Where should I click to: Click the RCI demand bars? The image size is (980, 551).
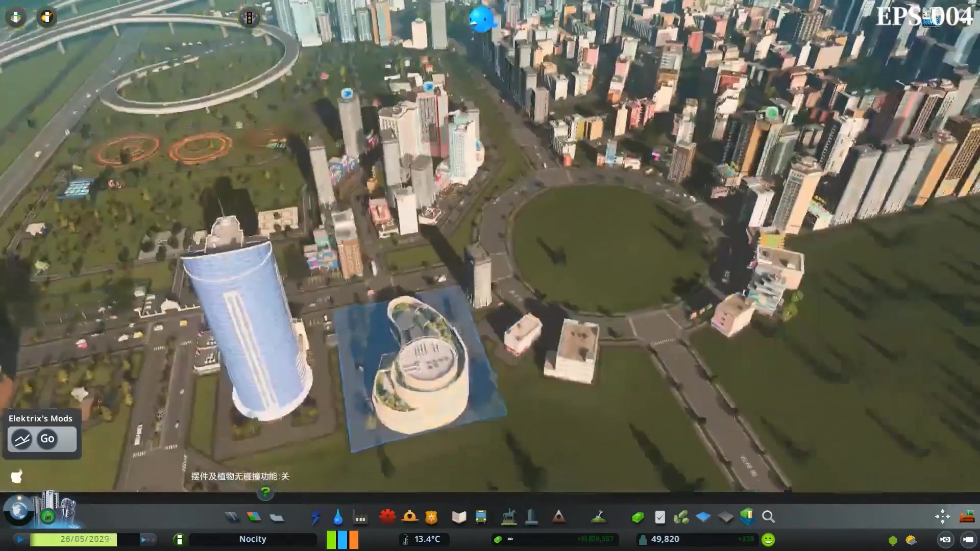(342, 539)
